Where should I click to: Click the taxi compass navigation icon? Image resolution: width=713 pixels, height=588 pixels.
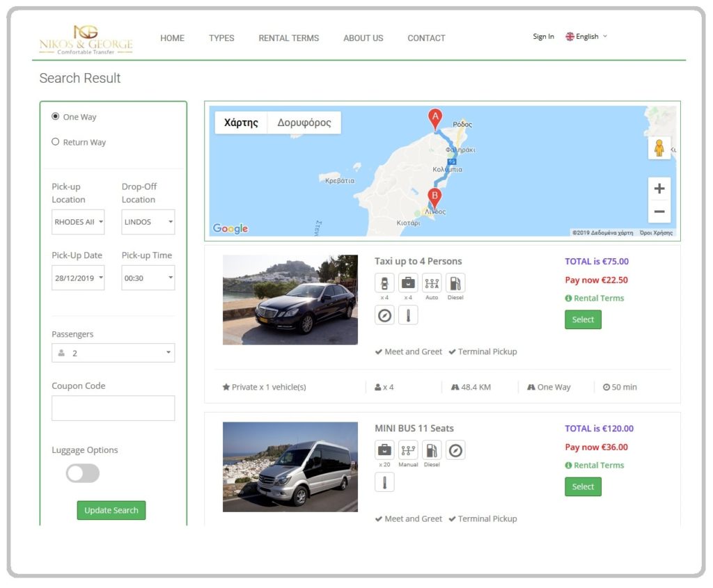tap(384, 315)
